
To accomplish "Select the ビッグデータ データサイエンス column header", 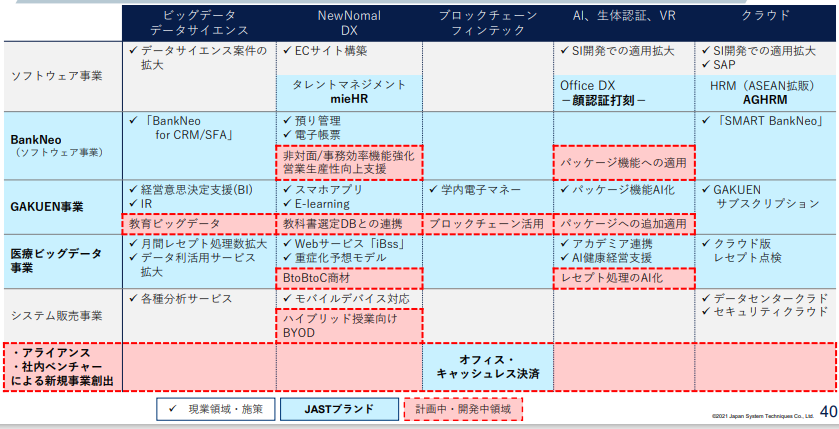I will click(x=199, y=23).
